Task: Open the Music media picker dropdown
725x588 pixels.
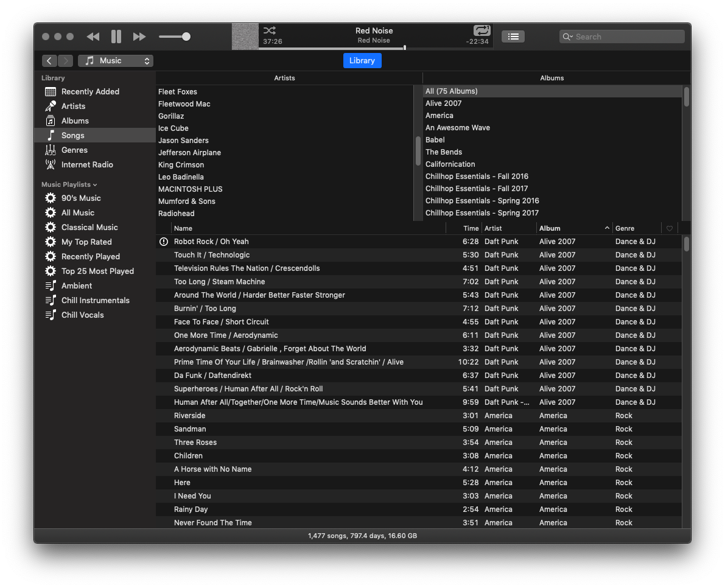Action: [x=116, y=60]
